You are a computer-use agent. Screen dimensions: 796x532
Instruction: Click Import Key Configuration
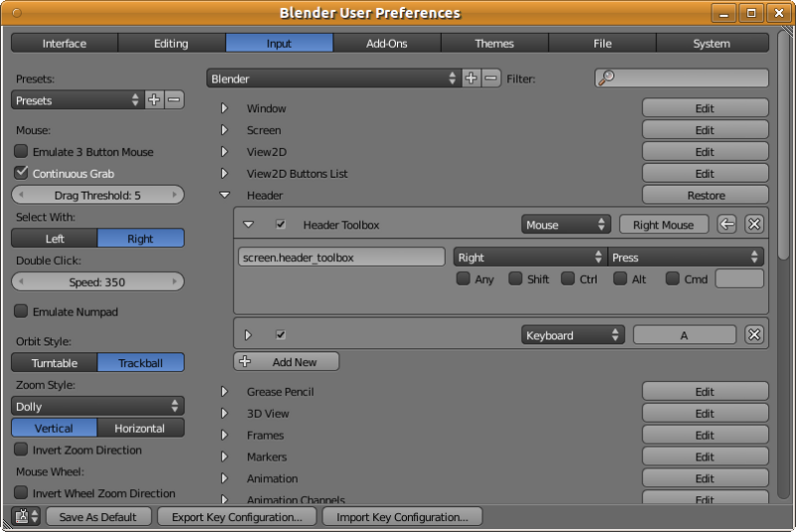pos(402,517)
